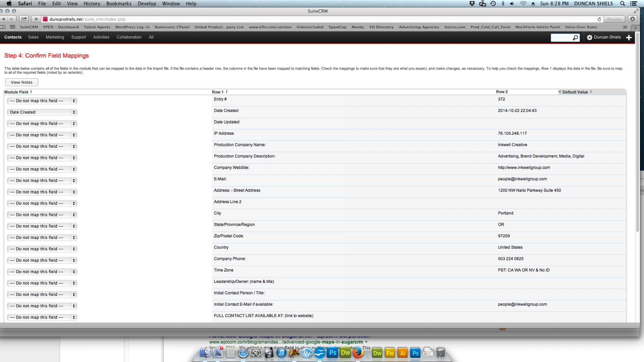Open mapping dropdown for City row
644x362 pixels.
[42, 215]
